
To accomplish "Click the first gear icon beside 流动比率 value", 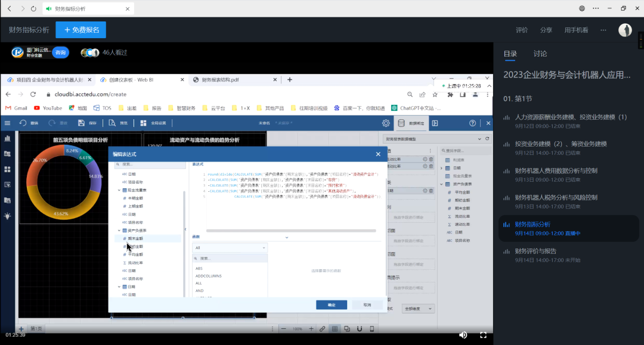I will (x=425, y=159).
